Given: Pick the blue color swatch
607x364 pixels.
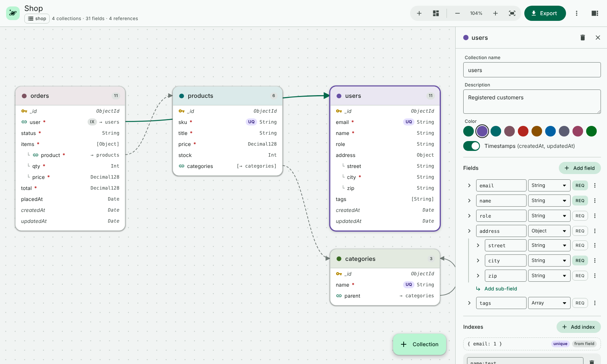Looking at the screenshot, I should pyautogui.click(x=550, y=131).
